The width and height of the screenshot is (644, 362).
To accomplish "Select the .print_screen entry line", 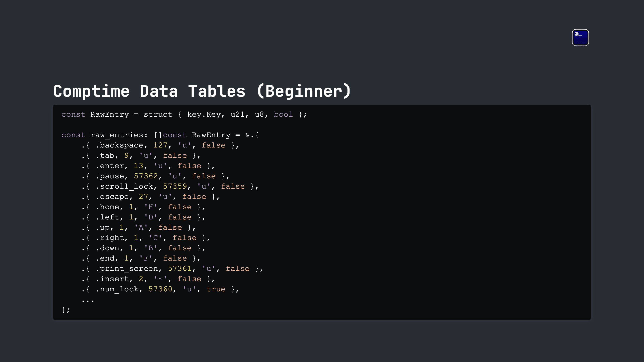I will 172,269.
